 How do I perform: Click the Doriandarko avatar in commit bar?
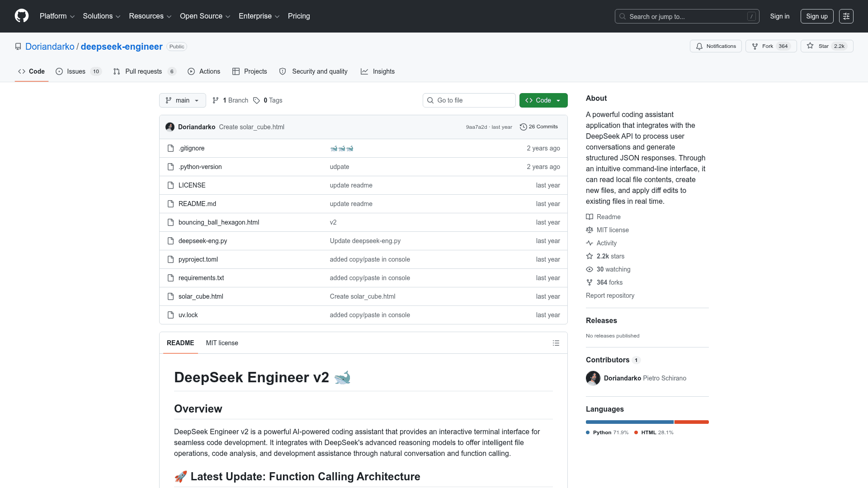click(x=170, y=127)
